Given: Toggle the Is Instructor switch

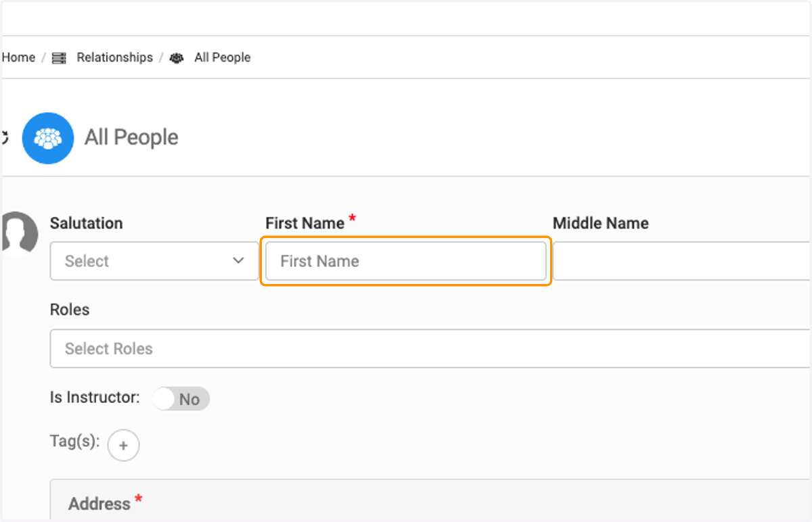Looking at the screenshot, I should point(181,399).
